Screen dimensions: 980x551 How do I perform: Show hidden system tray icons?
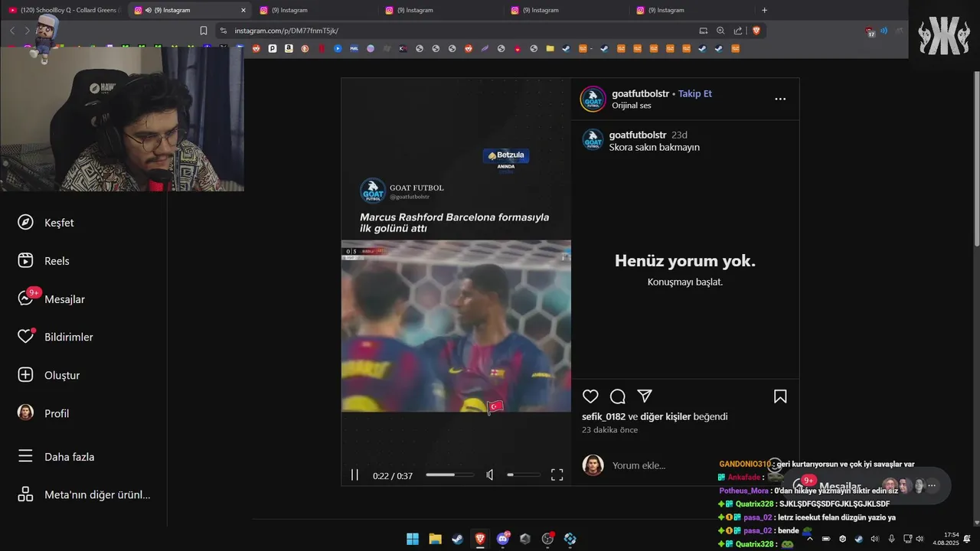click(810, 539)
